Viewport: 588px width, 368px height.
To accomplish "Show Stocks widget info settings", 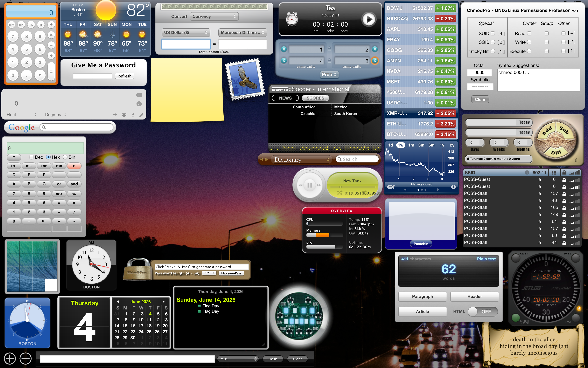I will (x=453, y=187).
